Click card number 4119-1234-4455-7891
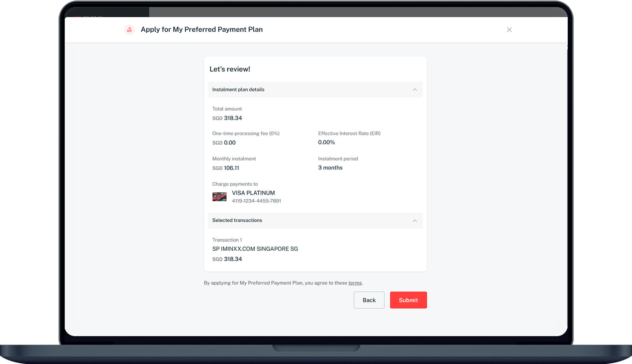Screen dimensions: 632x364 [x=256, y=201]
